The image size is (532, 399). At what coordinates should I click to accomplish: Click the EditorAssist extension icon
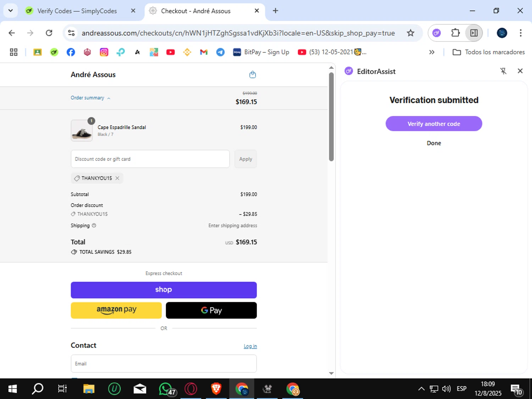437,33
